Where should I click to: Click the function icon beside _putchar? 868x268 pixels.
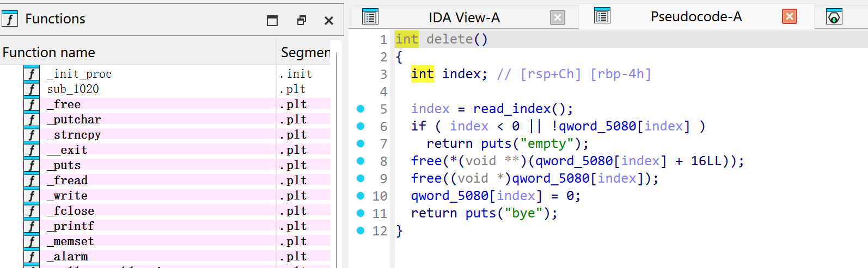pos(32,120)
